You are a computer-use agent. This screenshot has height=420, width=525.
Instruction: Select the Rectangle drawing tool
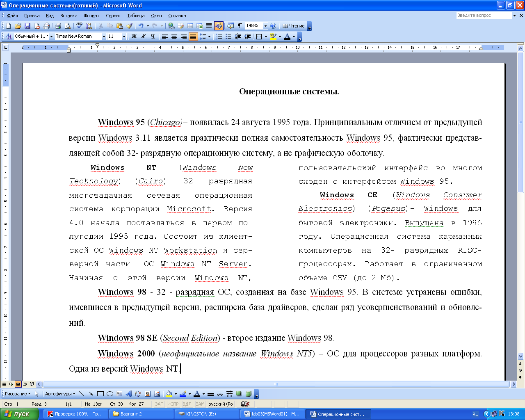(100, 394)
